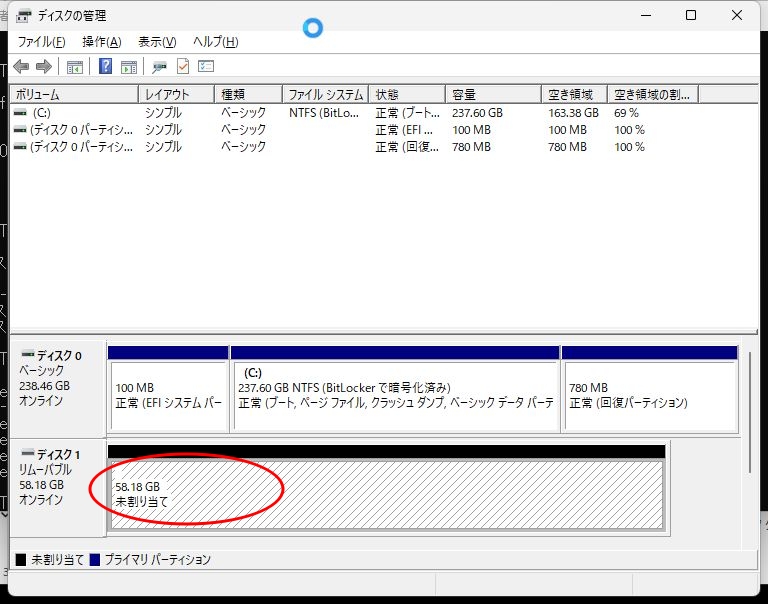This screenshot has height=604, width=768.
Task: Sort by the レイアウト column header
Action: [x=177, y=94]
